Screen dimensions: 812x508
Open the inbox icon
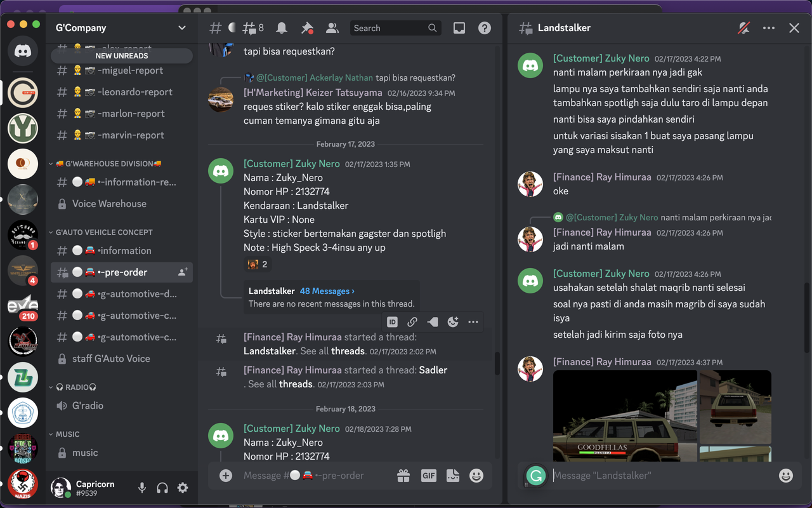point(459,28)
